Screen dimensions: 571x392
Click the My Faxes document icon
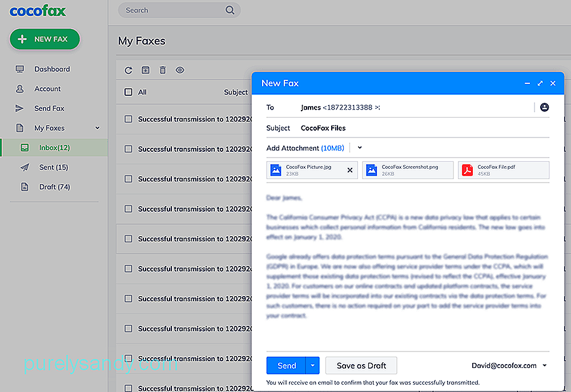[19, 128]
